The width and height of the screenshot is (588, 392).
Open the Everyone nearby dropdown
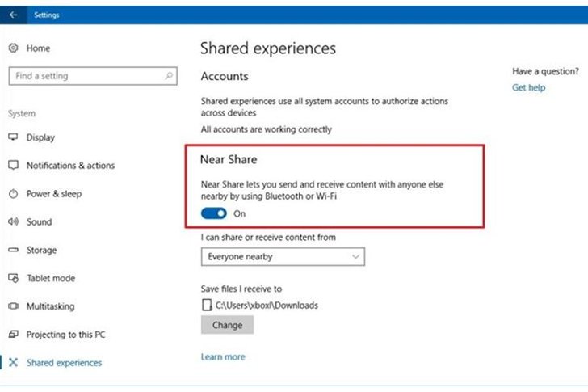click(x=283, y=256)
